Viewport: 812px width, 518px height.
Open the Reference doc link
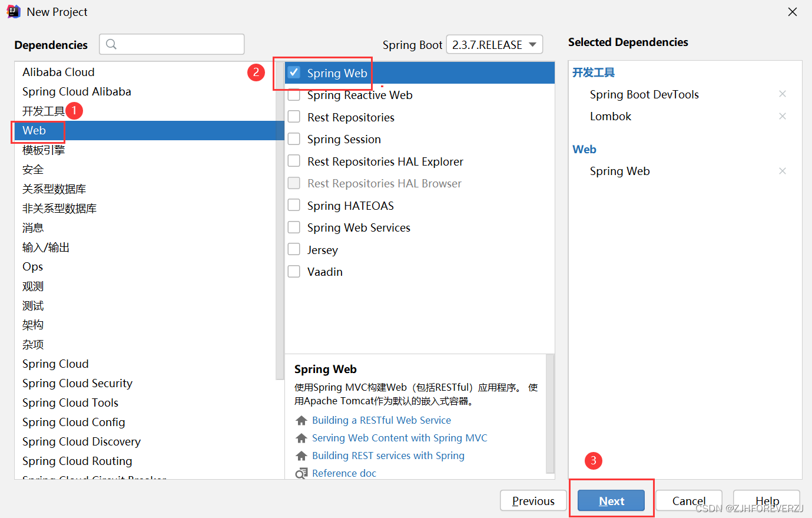click(x=344, y=473)
